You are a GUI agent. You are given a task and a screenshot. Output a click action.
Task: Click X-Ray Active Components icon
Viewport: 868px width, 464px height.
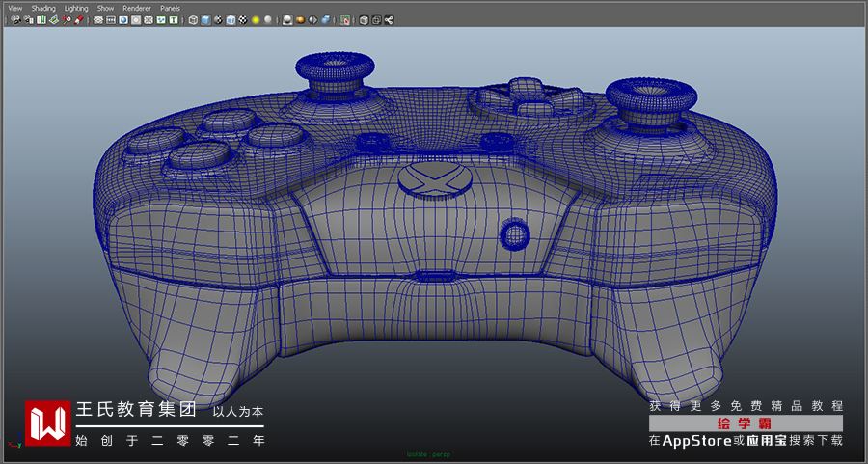pos(376,20)
